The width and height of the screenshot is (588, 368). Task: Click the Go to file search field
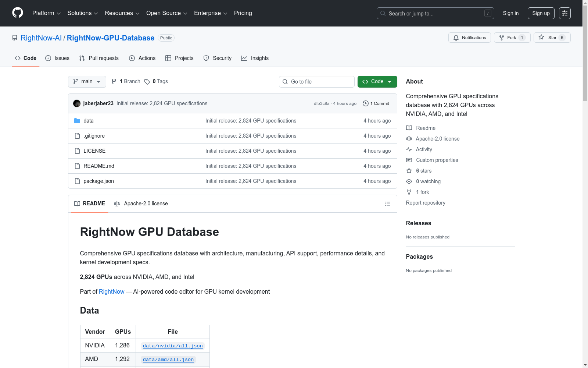click(x=317, y=82)
